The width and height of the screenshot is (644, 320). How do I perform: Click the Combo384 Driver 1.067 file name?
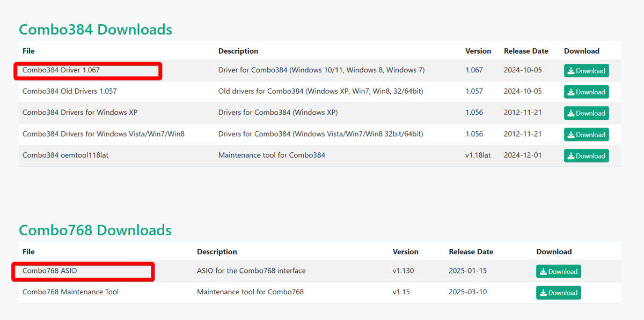61,70
